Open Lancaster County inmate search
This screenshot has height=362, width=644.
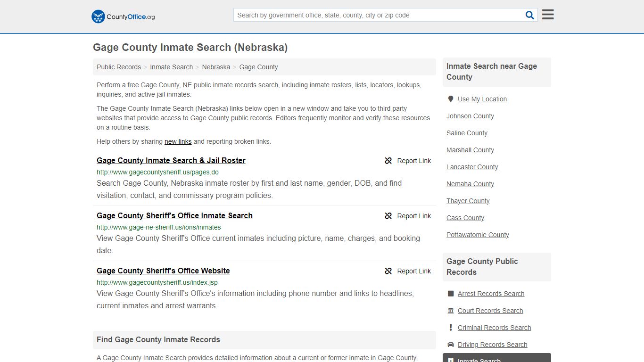472,167
